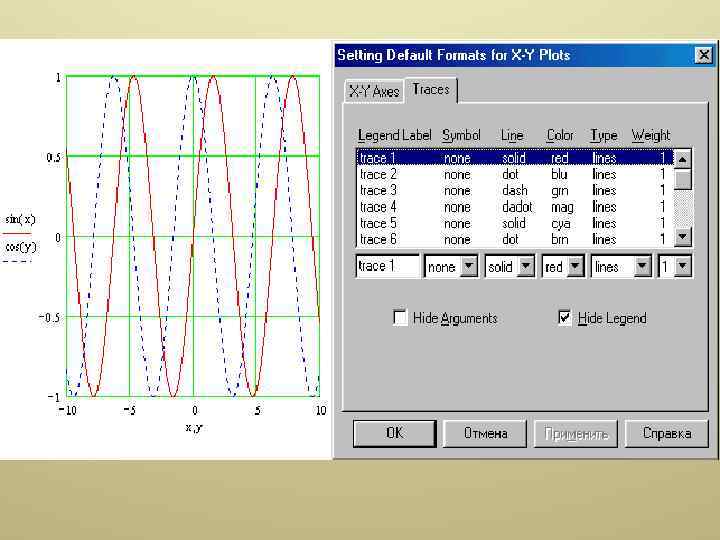This screenshot has height=540, width=720.
Task: Click the Применить apply button
Action: pos(576,433)
